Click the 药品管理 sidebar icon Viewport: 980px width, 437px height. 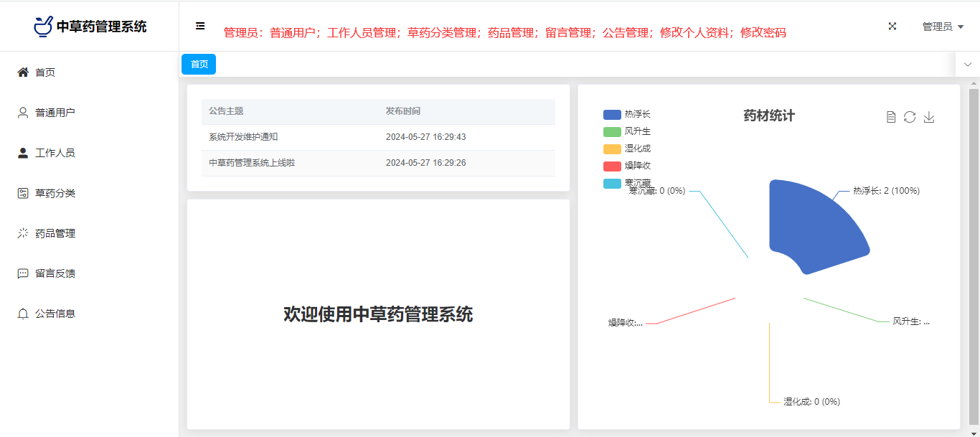[23, 233]
